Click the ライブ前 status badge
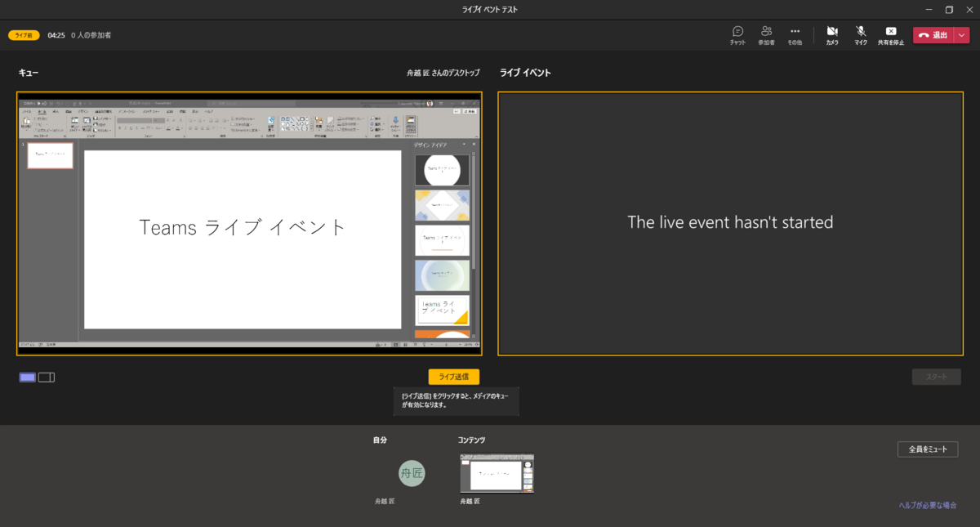 coord(24,35)
